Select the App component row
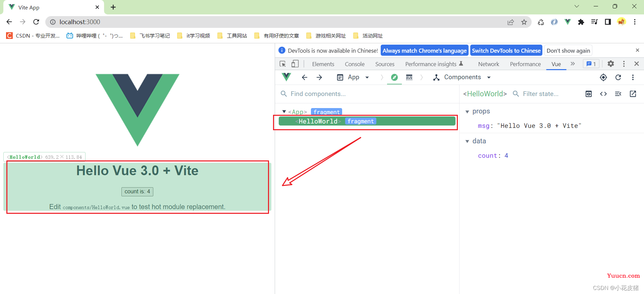 (367, 112)
